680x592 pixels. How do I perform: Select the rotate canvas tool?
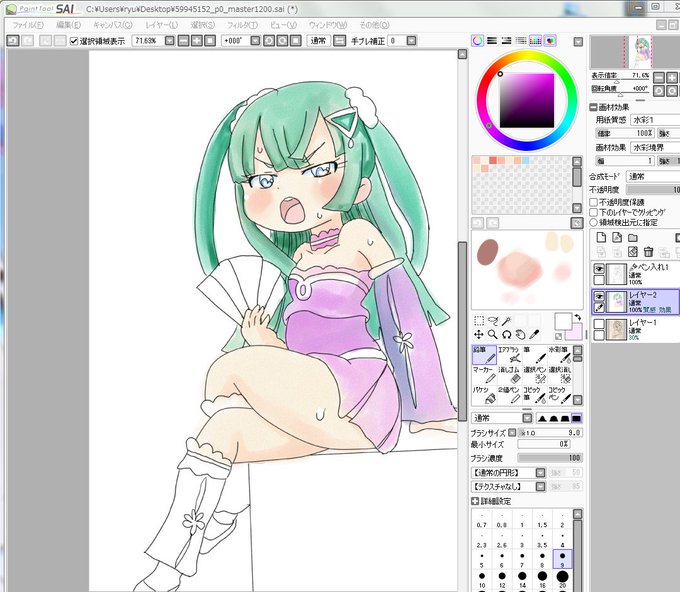[x=506, y=334]
